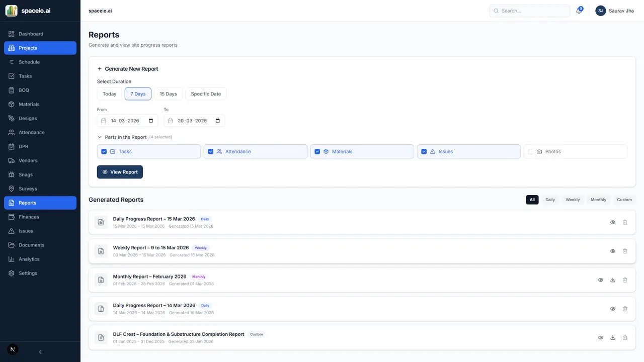Filter generated reports by Monthly
644x362 pixels.
pyautogui.click(x=598, y=200)
